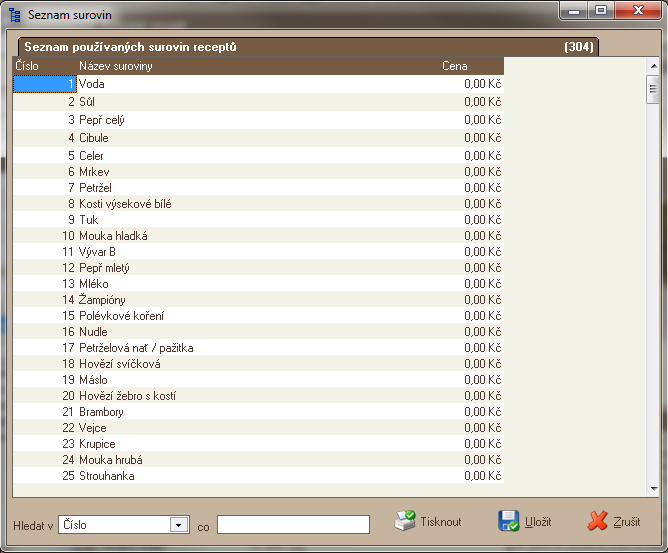668x553 pixels.
Task: Select the row Petrželová nať / pažitka
Action: click(259, 348)
